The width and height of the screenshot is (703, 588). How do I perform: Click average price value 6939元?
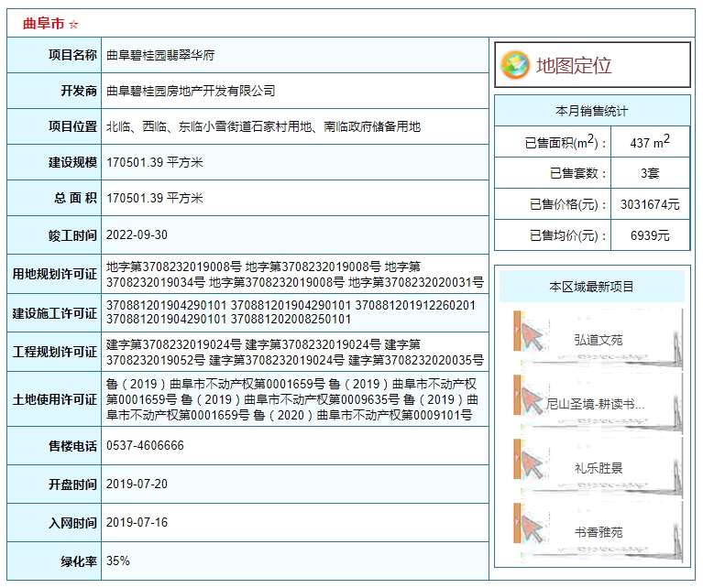coord(650,235)
